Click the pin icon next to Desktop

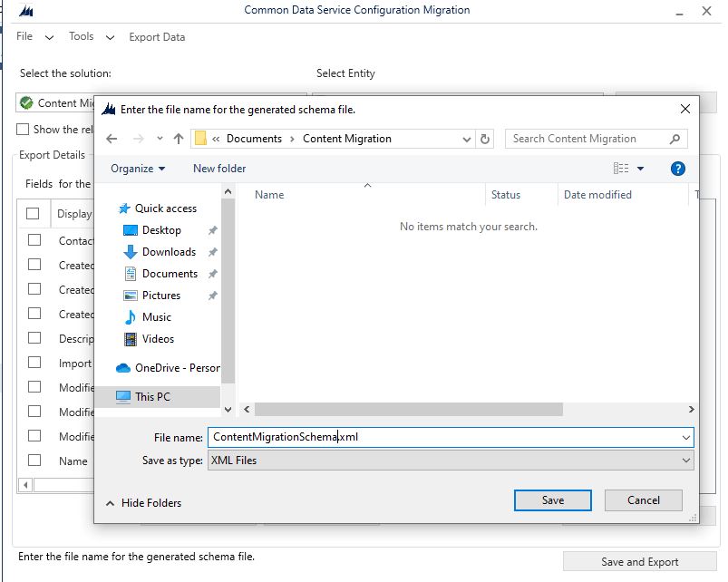click(213, 230)
